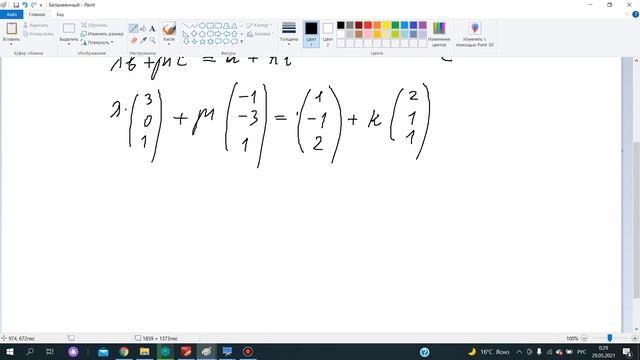Screen dimensions: 640x360
Task: Click Resize (Изменить размер) button
Action: [102, 33]
